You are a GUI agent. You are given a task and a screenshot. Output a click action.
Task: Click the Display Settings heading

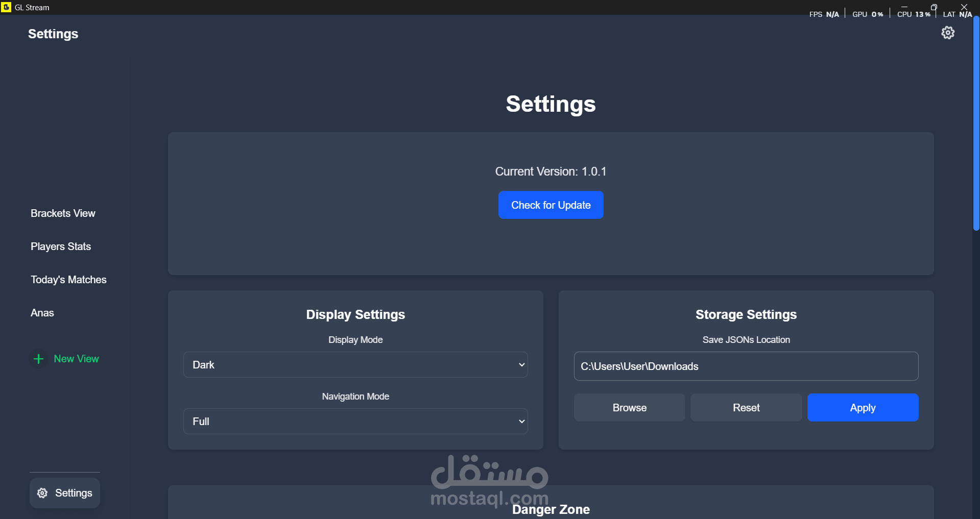(x=355, y=314)
